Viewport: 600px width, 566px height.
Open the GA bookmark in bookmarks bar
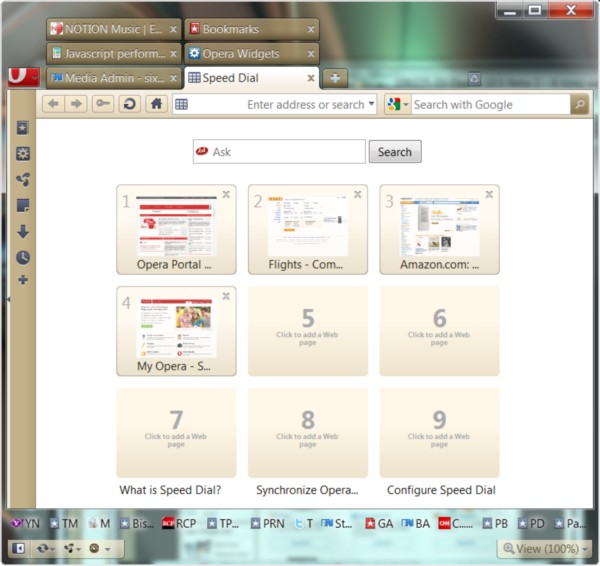[379, 523]
